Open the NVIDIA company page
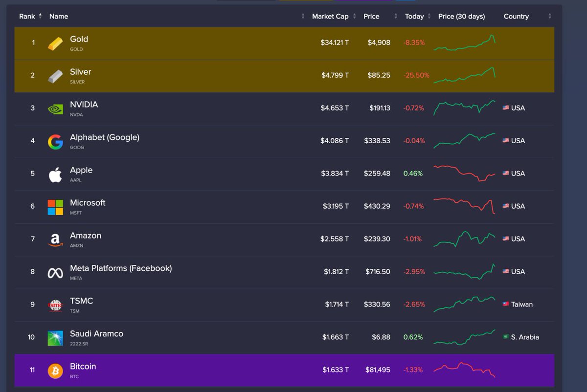587x392 pixels. click(84, 105)
